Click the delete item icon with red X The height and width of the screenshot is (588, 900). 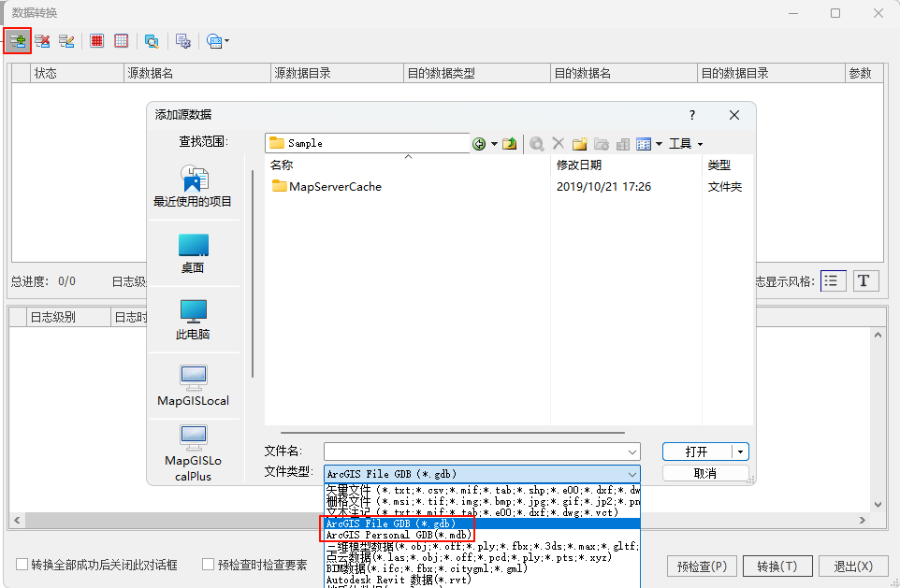point(42,41)
